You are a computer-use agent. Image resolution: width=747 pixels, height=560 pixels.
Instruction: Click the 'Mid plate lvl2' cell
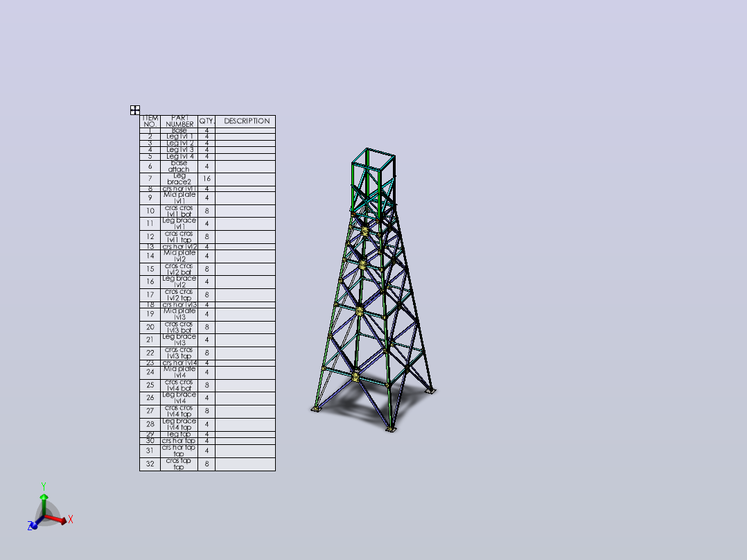click(179, 256)
